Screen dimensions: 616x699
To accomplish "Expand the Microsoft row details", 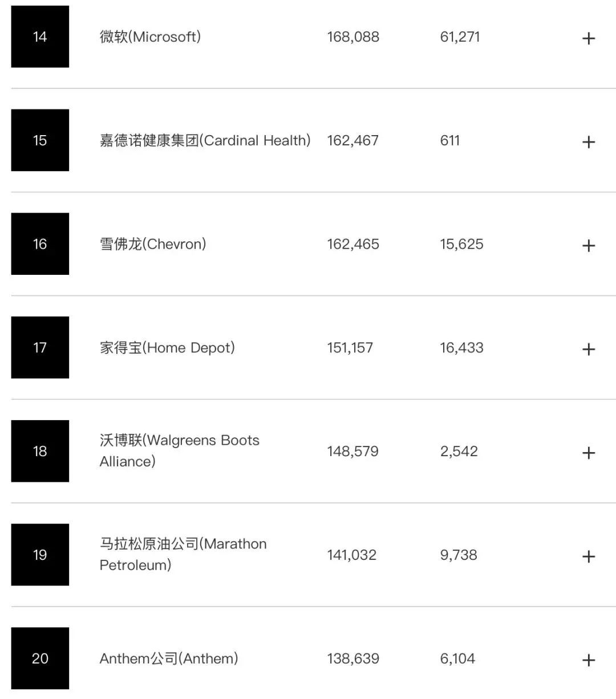I will (588, 38).
